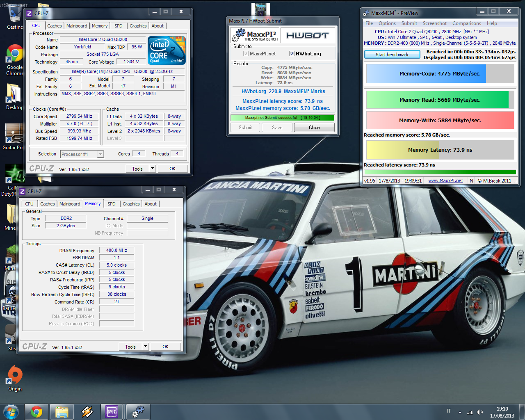
Task: Click DRAM Frequency value 400.0 MHz
Action: pyautogui.click(x=117, y=250)
